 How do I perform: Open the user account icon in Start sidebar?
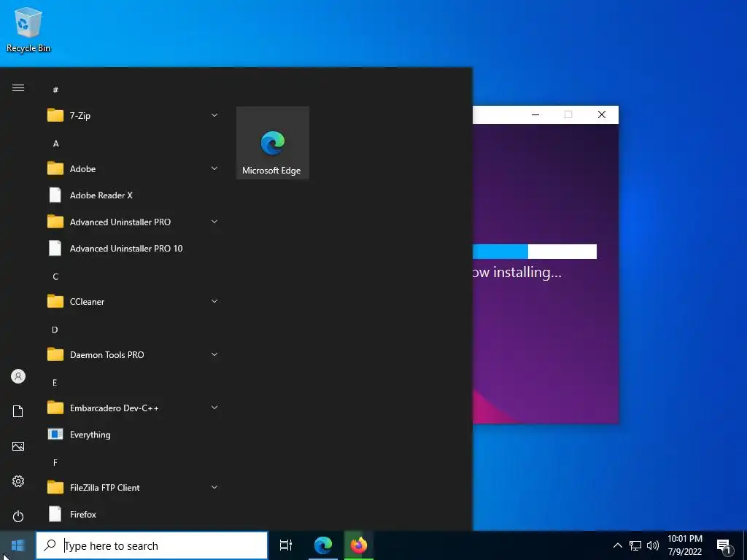(18, 377)
